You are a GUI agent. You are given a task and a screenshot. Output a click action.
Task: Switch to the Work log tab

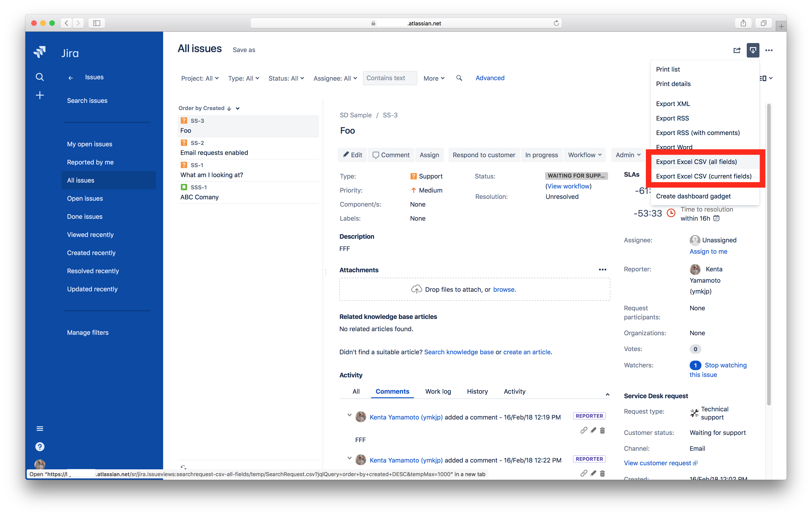[x=438, y=391]
